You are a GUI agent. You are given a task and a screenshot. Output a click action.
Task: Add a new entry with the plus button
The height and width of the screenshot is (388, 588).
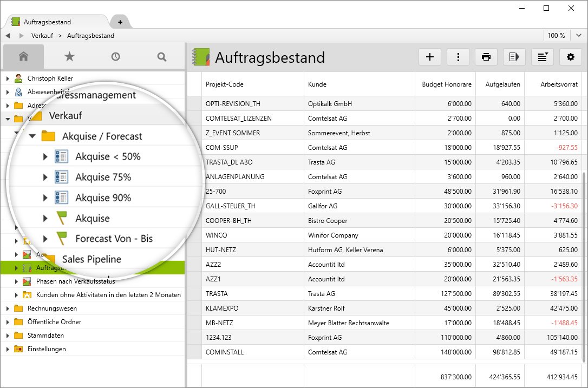430,56
